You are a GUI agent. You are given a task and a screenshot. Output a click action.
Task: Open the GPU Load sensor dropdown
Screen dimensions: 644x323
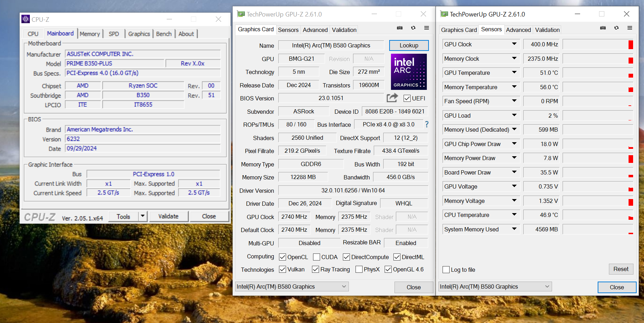pos(514,115)
